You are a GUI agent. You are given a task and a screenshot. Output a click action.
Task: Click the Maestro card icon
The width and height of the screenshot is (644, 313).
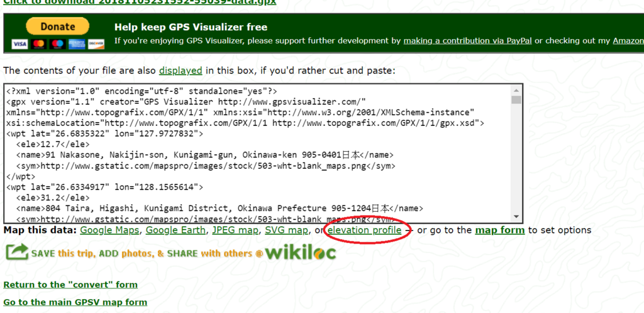[x=58, y=44]
